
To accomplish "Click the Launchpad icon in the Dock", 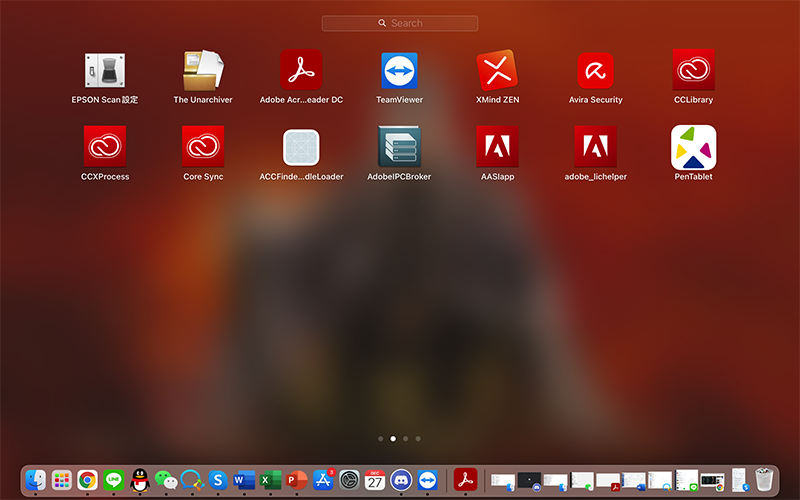I will tap(62, 480).
